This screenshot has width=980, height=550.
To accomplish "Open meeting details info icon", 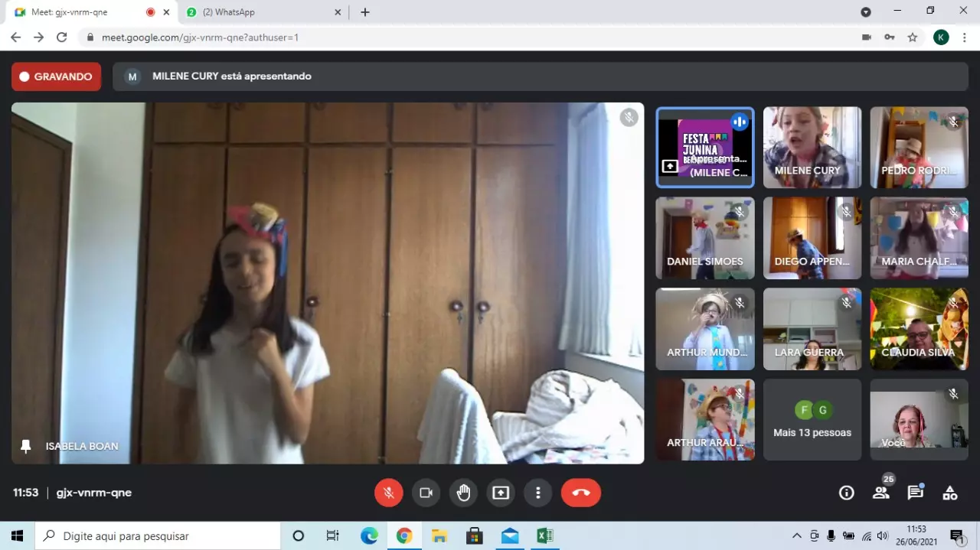I will [x=846, y=493].
